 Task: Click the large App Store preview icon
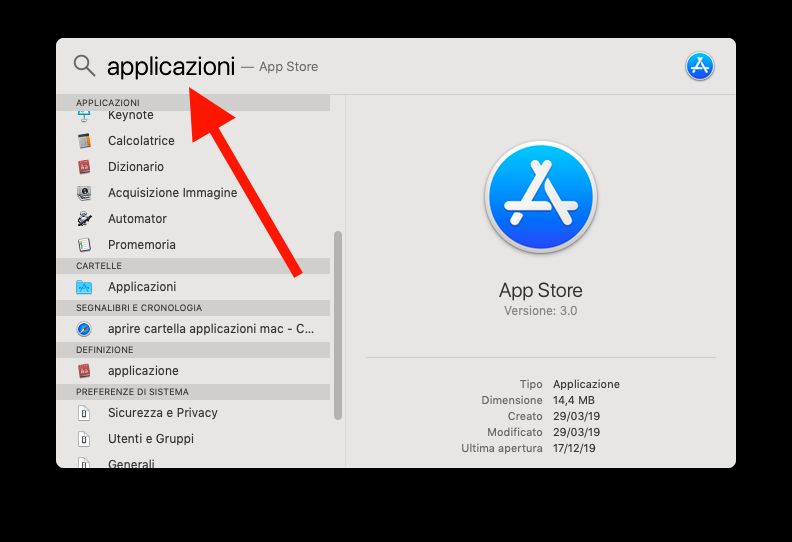coord(540,196)
